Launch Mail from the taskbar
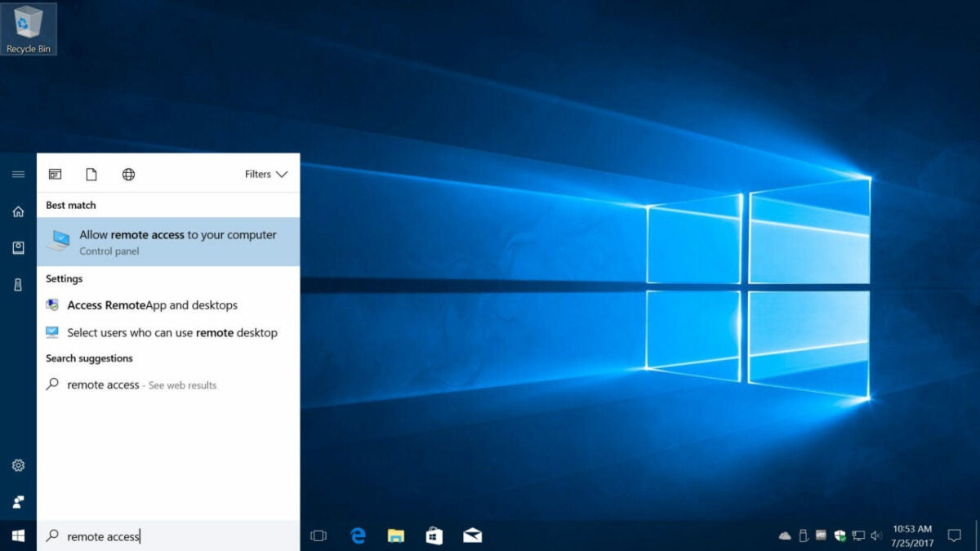 point(471,536)
